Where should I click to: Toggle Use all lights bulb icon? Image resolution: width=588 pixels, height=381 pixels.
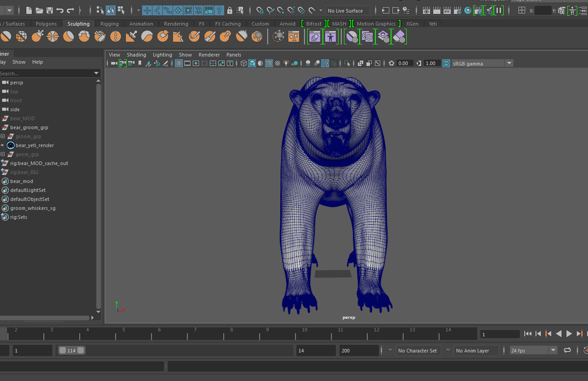pos(286,63)
